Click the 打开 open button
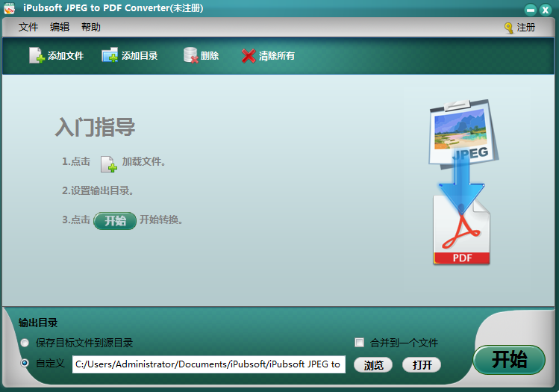 click(422, 365)
